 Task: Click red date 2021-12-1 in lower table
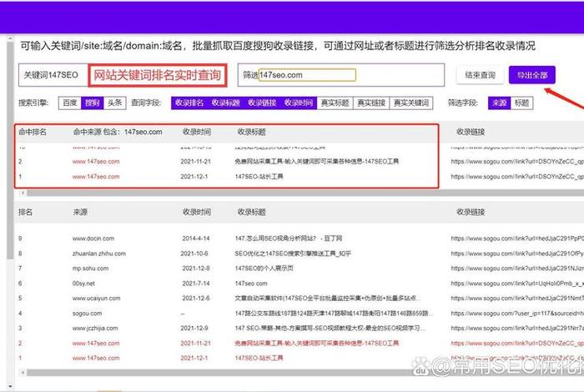(x=194, y=358)
